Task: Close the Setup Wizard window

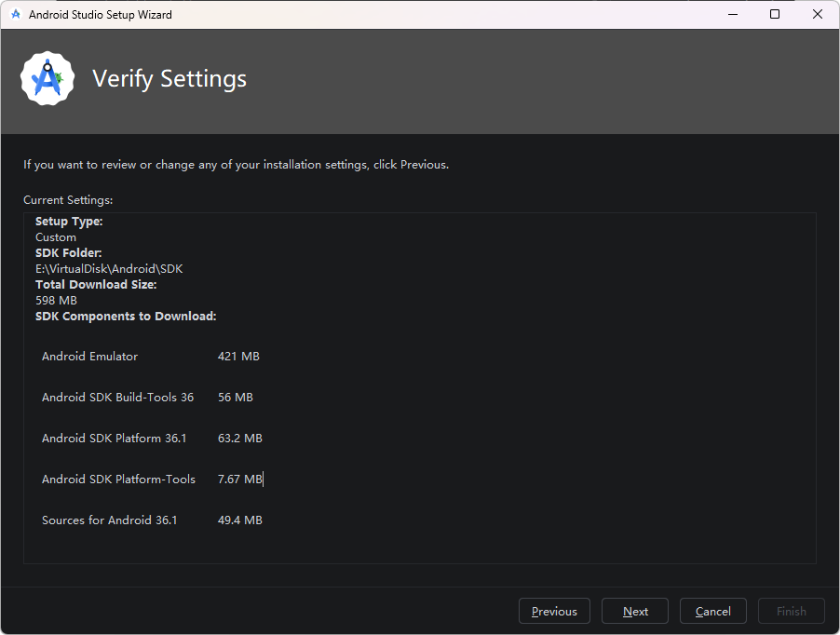Action: coord(817,15)
